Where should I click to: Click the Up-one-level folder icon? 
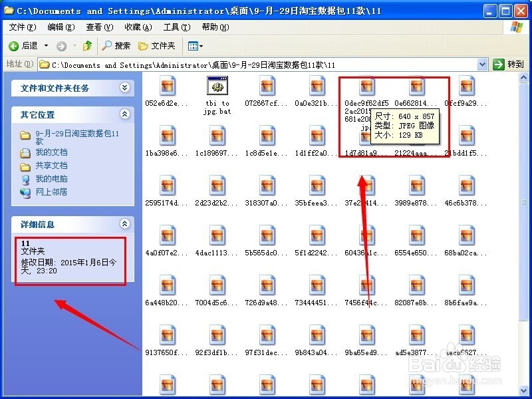tap(87, 47)
